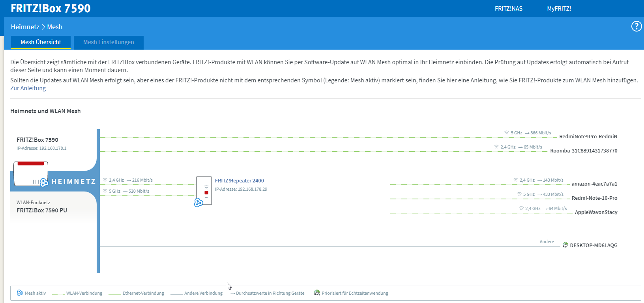Click the 65 Mbit/s throughput value
Image resolution: width=644 pixels, height=303 pixels.
[533, 147]
